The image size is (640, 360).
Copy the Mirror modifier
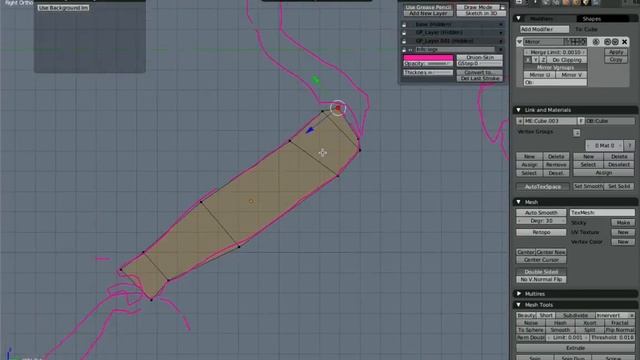[x=616, y=60]
